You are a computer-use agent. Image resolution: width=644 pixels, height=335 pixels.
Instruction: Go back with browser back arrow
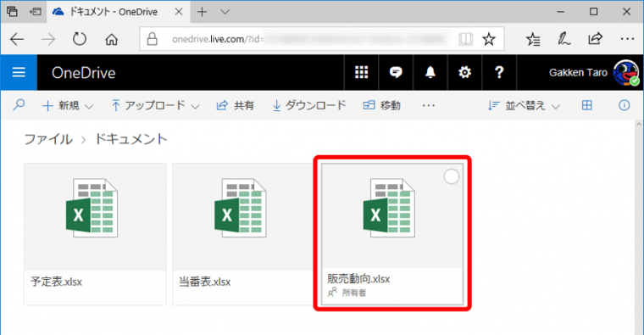click(x=17, y=40)
